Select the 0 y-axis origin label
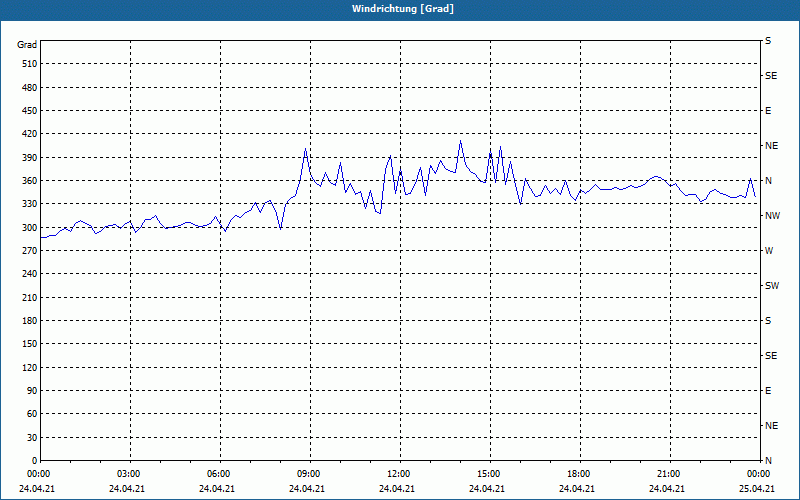The width and height of the screenshot is (800, 500). click(34, 461)
